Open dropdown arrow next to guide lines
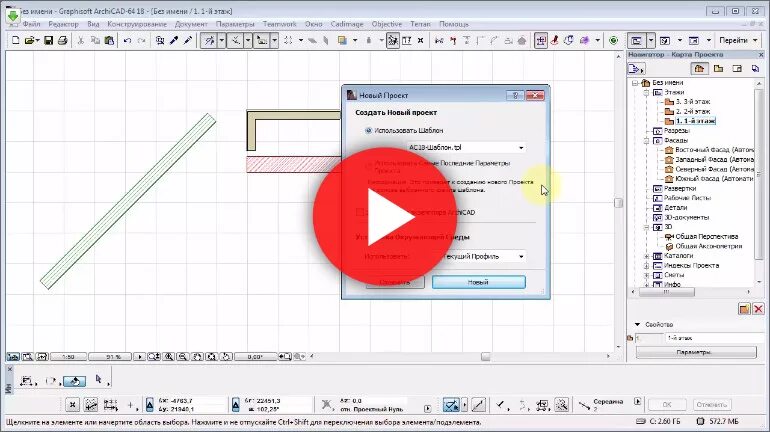 [x=221, y=40]
